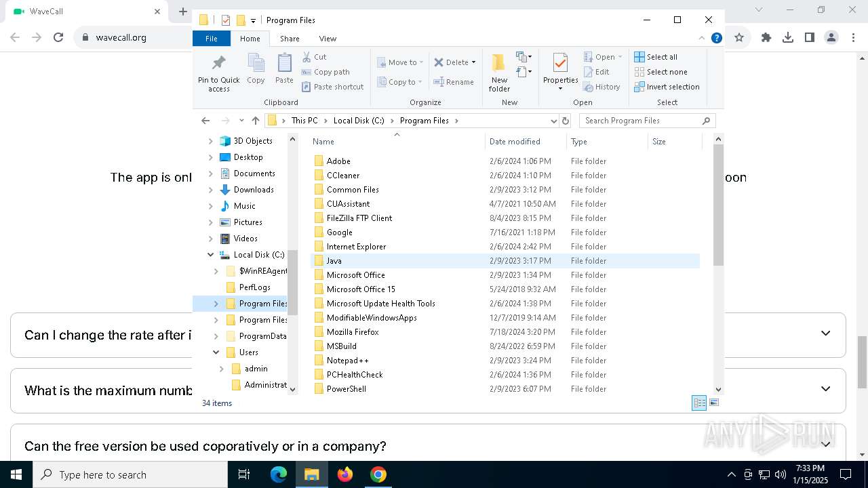This screenshot has height=488, width=868.
Task: Click Local Disk (C:) breadcrumb
Action: [x=359, y=121]
